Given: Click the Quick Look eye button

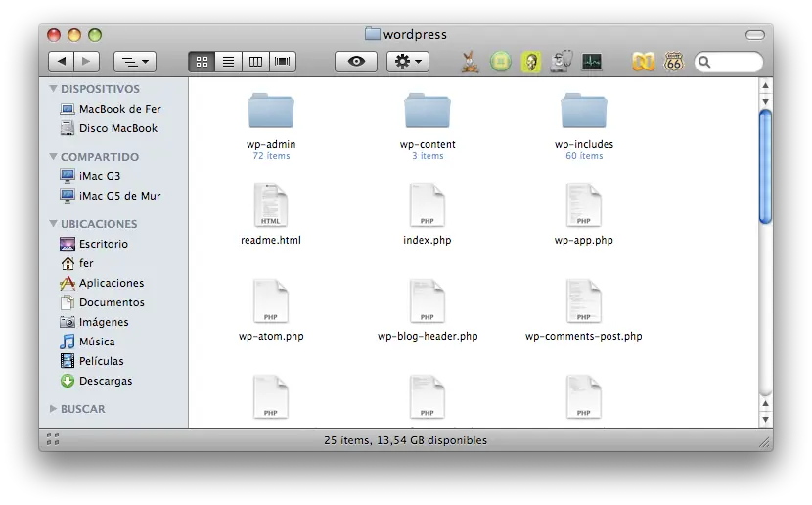Looking at the screenshot, I should 356,62.
